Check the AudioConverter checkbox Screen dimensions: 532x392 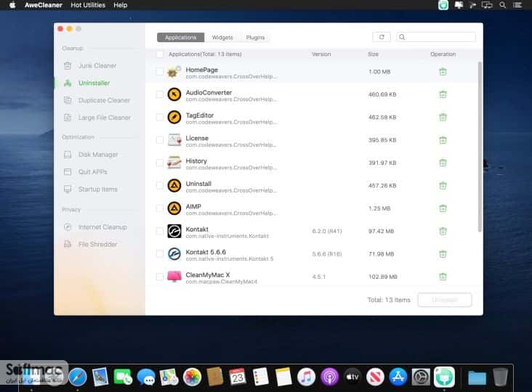pyautogui.click(x=160, y=94)
